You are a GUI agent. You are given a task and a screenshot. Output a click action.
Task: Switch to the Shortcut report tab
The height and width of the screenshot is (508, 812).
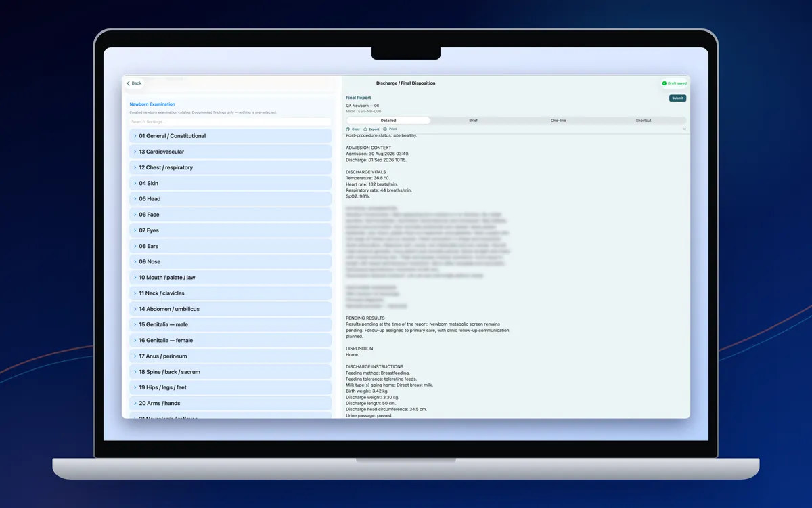pyautogui.click(x=644, y=121)
